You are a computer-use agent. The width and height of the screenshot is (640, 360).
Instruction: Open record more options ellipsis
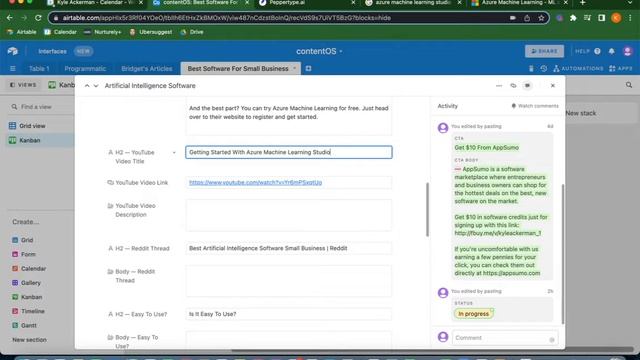point(499,86)
